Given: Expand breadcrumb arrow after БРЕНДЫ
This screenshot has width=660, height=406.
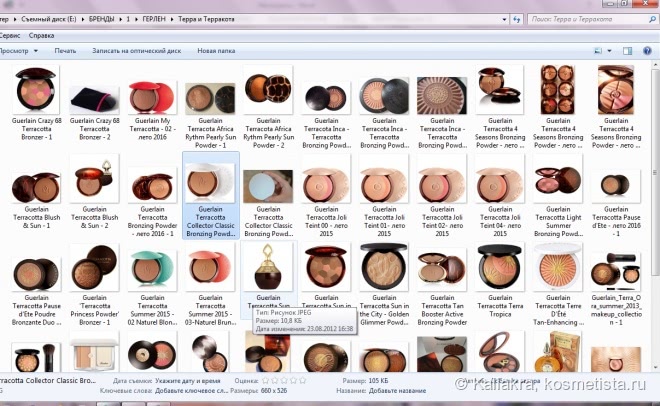Looking at the screenshot, I should pyautogui.click(x=120, y=19).
